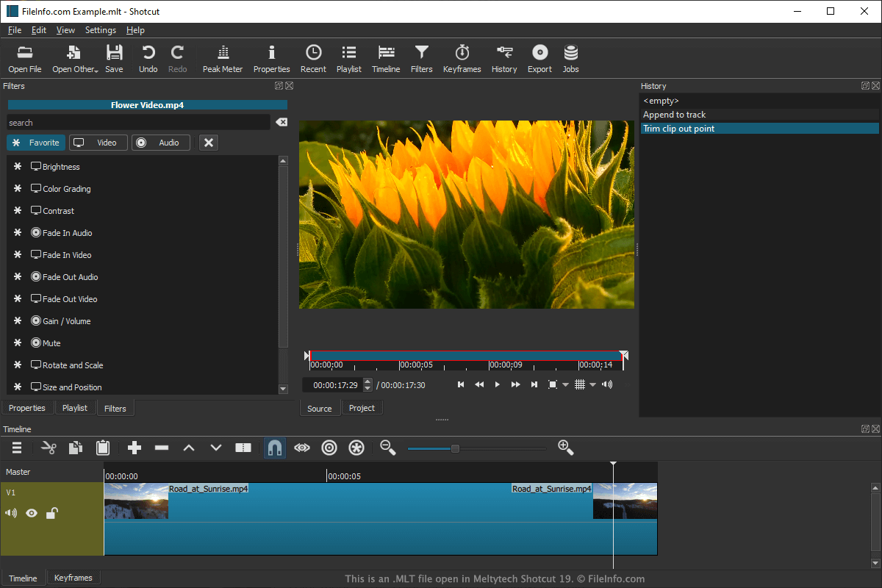Toggle timeline snapping magnet
882x588 pixels.
(x=275, y=448)
